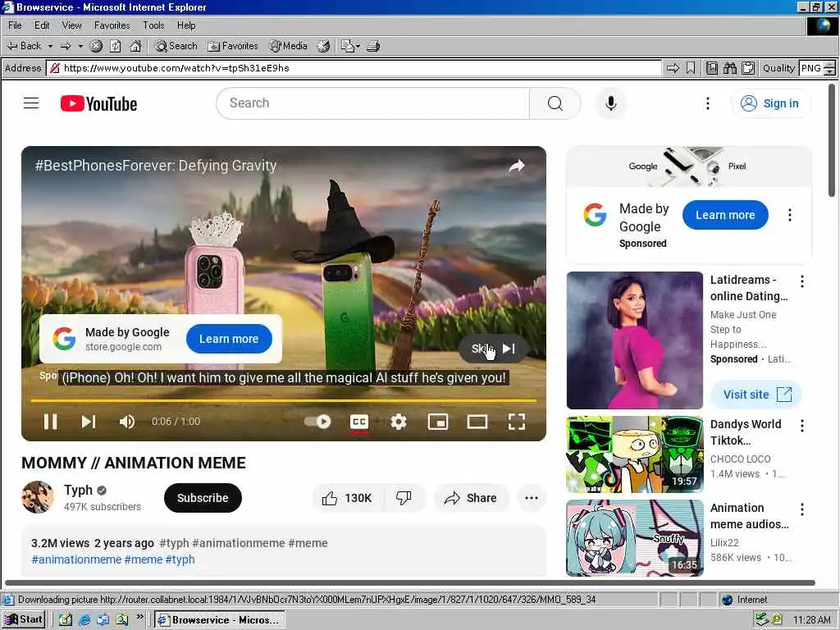Image resolution: width=840 pixels, height=630 pixels.
Task: Open the Media toolbar button
Action: (288, 46)
